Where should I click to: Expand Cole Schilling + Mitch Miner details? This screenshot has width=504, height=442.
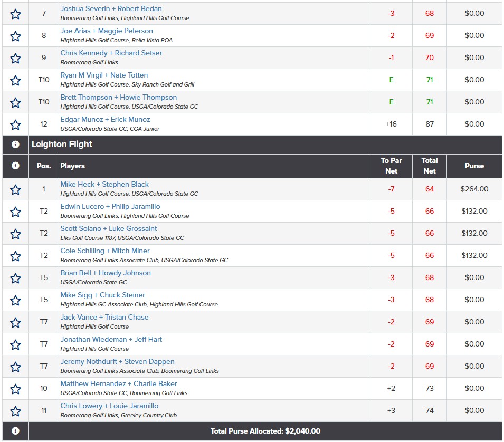click(105, 251)
